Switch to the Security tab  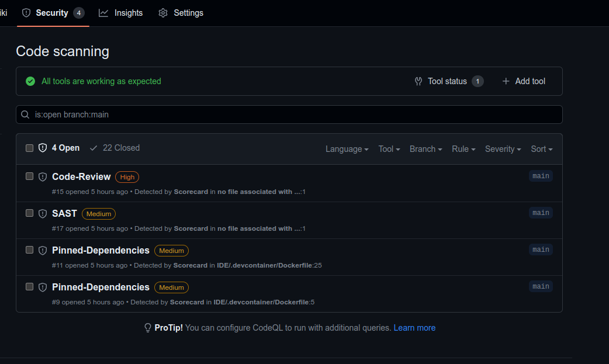tap(53, 12)
